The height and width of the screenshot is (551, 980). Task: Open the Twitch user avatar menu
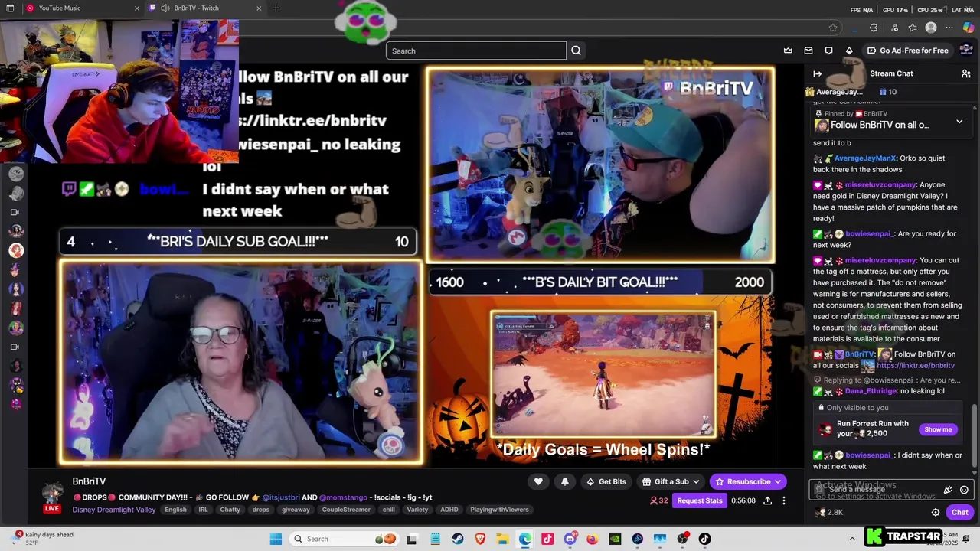tap(966, 51)
